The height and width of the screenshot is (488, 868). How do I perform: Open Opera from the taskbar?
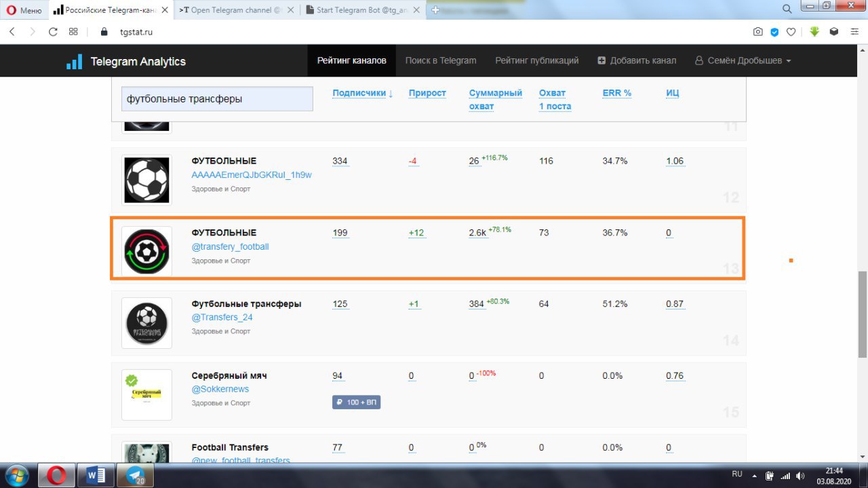[x=56, y=475]
